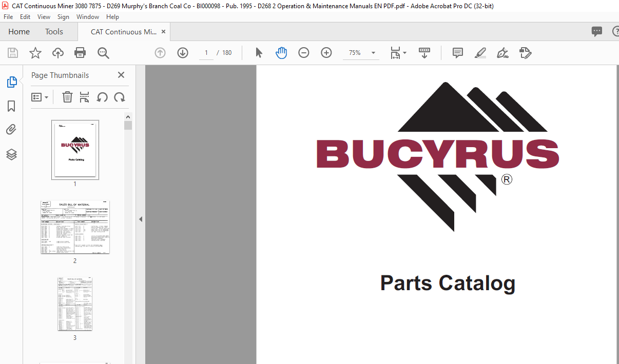Open the File menu
The image size is (619, 364).
click(x=8, y=17)
